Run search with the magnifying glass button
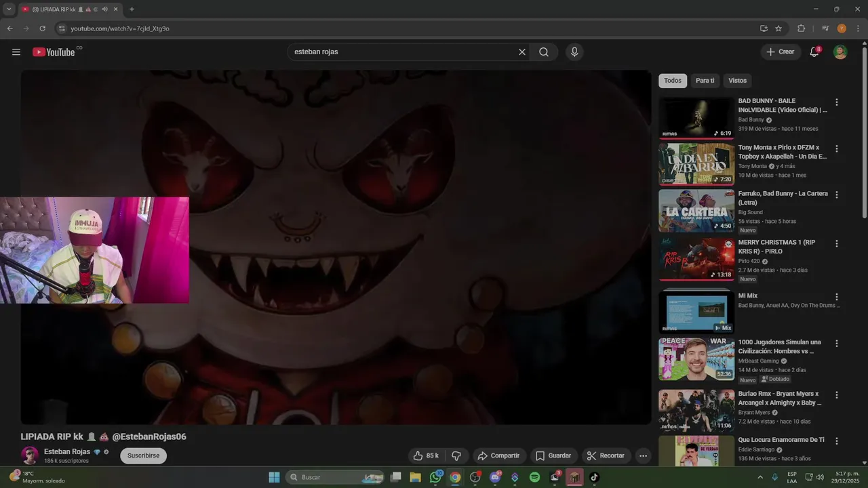 (x=544, y=52)
